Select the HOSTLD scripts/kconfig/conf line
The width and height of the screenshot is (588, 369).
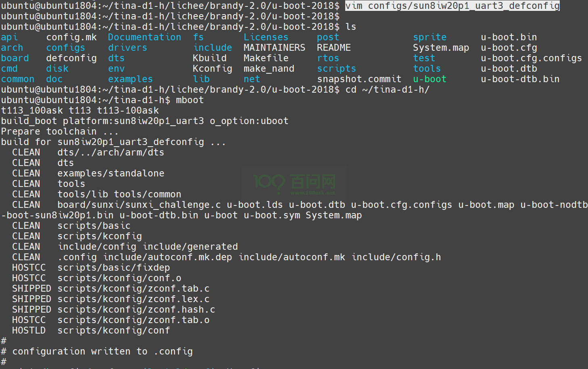pyautogui.click(x=91, y=330)
